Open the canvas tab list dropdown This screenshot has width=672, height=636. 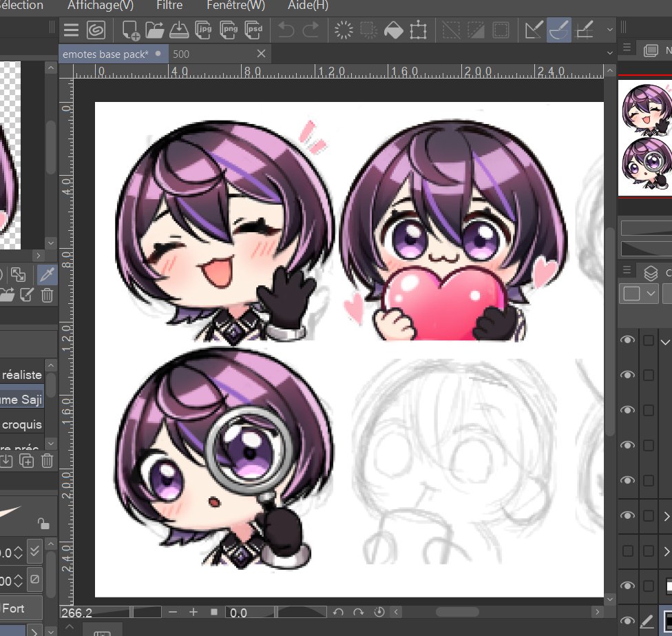point(610,53)
